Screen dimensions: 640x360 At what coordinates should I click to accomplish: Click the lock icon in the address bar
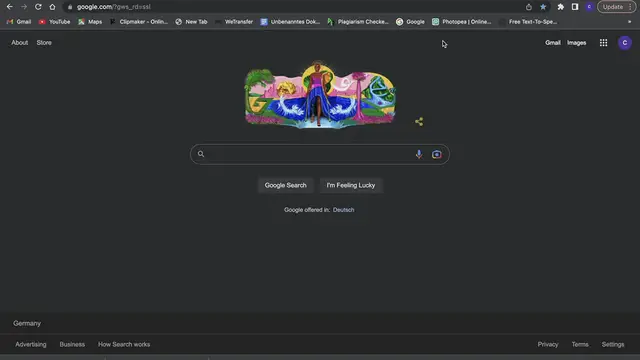pyautogui.click(x=70, y=7)
